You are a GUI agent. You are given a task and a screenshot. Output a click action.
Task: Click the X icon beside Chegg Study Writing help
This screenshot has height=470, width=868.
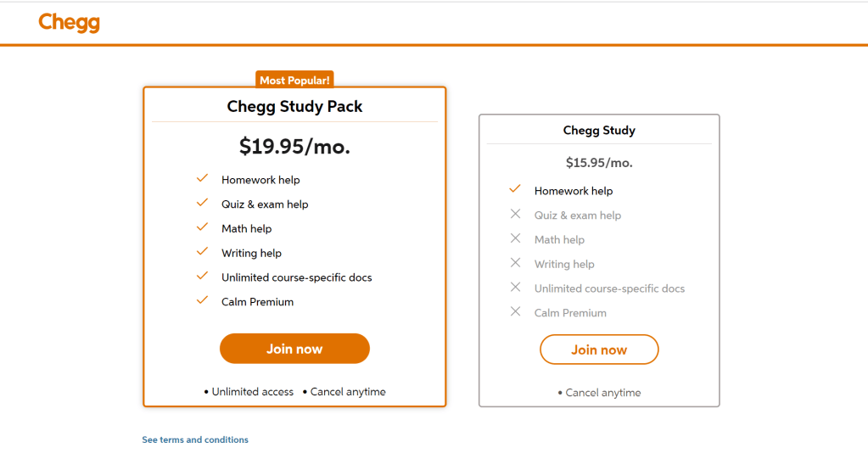[515, 263]
